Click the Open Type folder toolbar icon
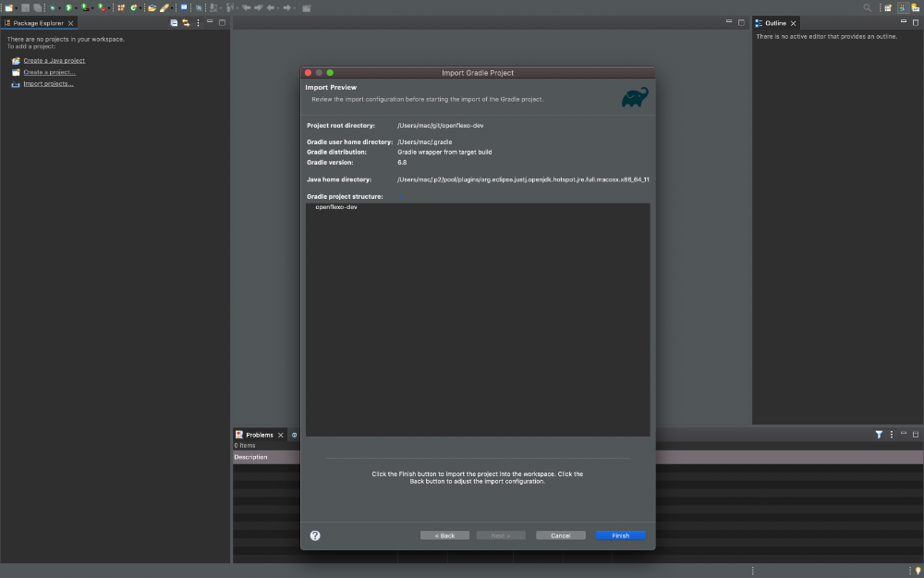 pyautogui.click(x=152, y=7)
